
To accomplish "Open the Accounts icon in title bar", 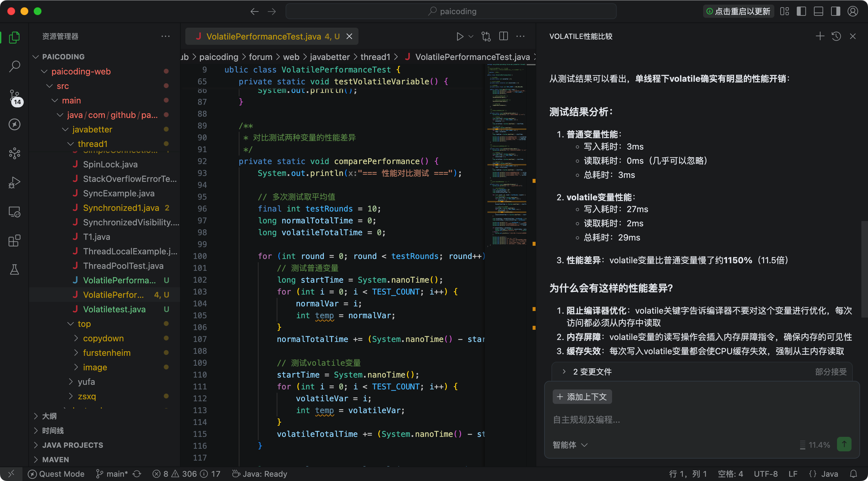I will (x=853, y=12).
